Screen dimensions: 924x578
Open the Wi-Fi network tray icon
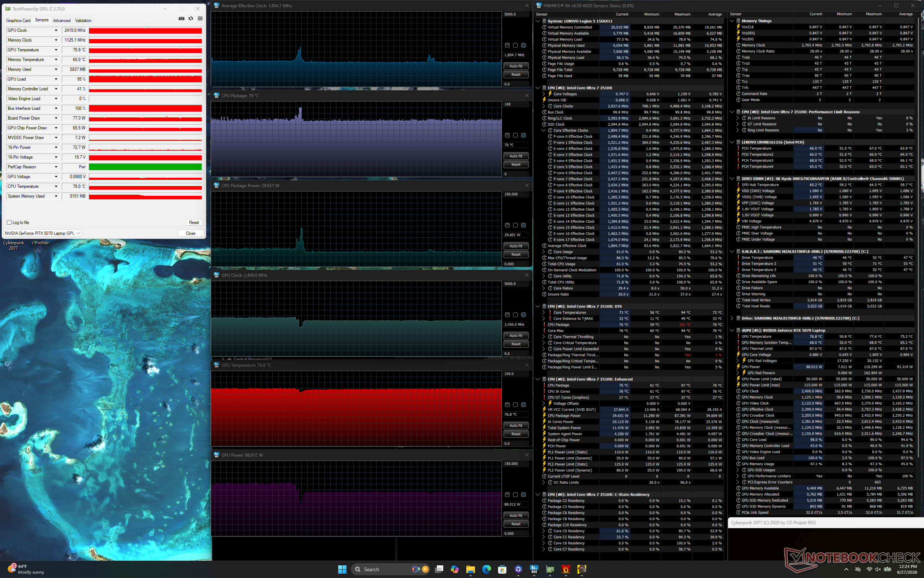(x=869, y=569)
